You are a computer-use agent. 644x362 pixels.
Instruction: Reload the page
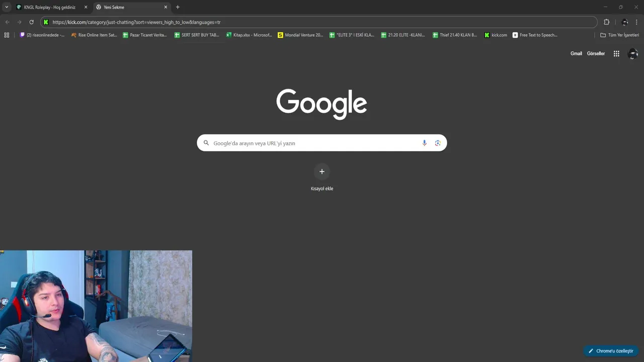(31, 22)
